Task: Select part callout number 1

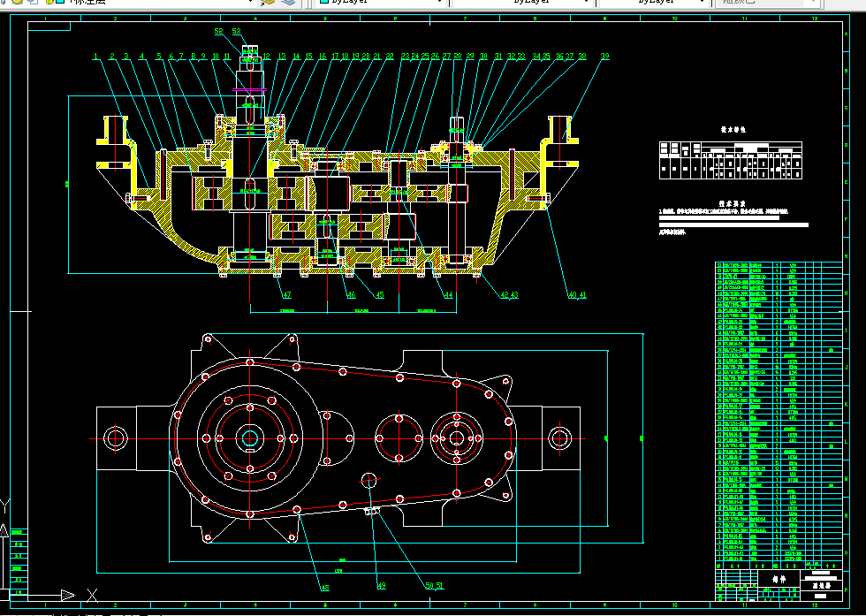Action: [x=96, y=57]
